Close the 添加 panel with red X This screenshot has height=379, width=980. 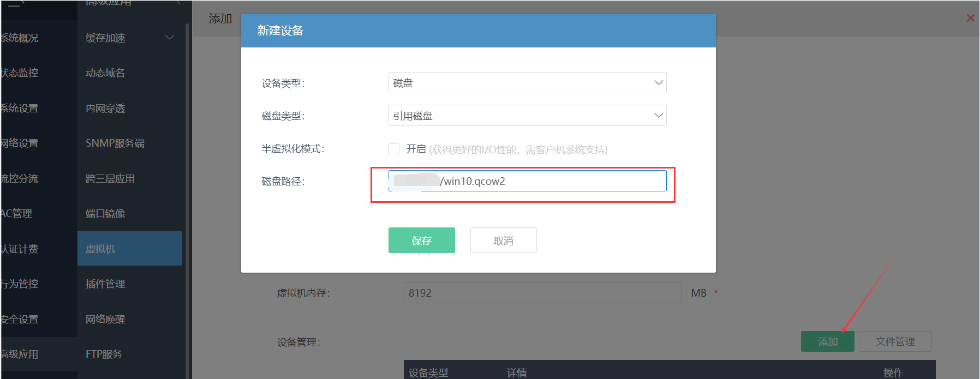(970, 18)
